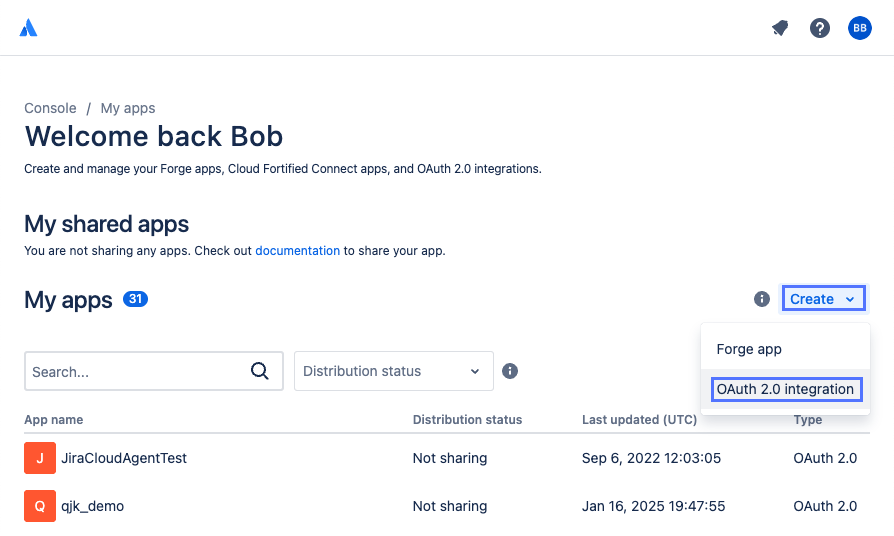This screenshot has height=536, width=894.
Task: Click OAuth 2.0 type in JiraCloudAgentTest row
Action: 825,458
